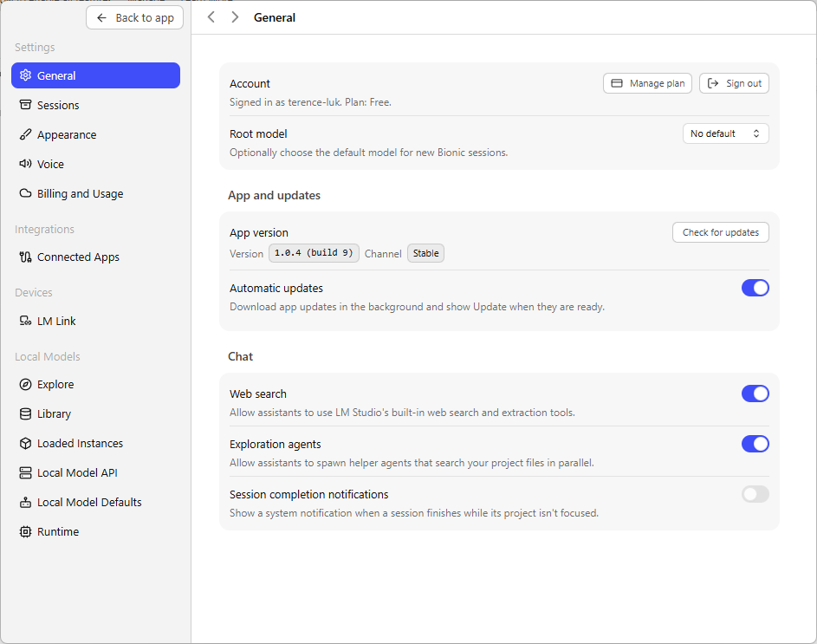Open Local Model Defaults settings
Image resolution: width=817 pixels, height=644 pixels.
pos(96,502)
